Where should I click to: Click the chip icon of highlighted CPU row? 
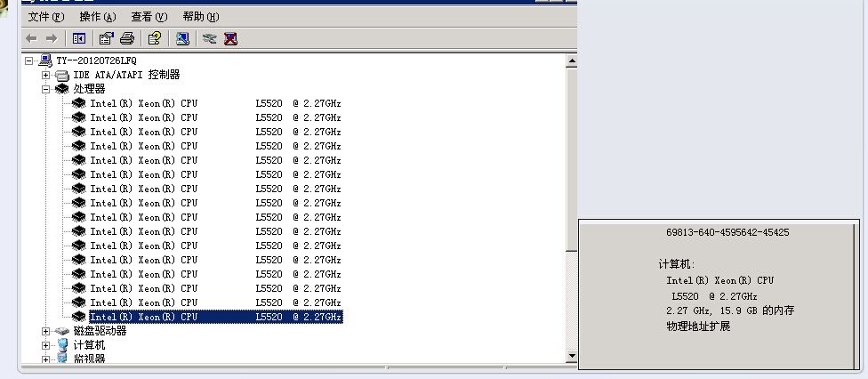tap(78, 317)
